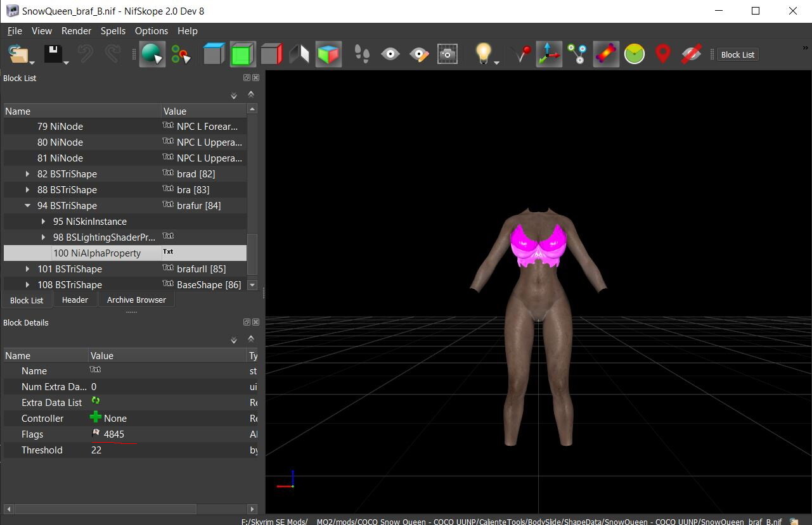Click the Flip view icon
The width and height of the screenshot is (812, 525).
coord(299,54)
